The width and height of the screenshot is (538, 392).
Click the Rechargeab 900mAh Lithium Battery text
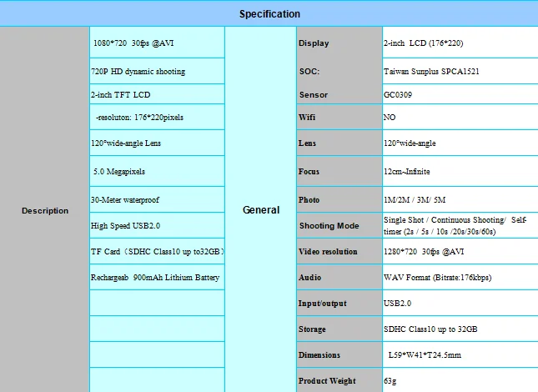point(155,277)
